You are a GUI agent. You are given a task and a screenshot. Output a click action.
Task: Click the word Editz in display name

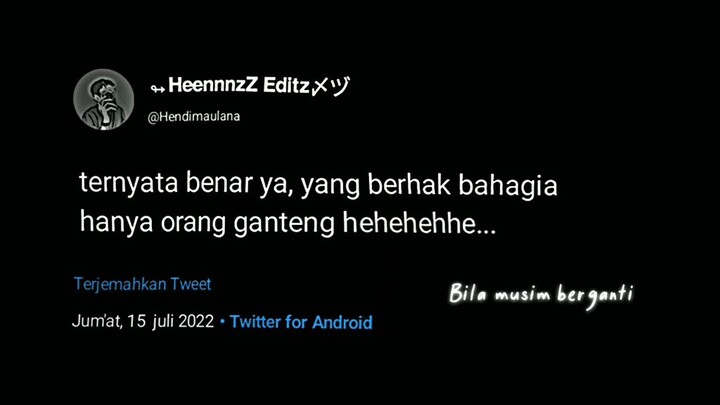pyautogui.click(x=287, y=85)
